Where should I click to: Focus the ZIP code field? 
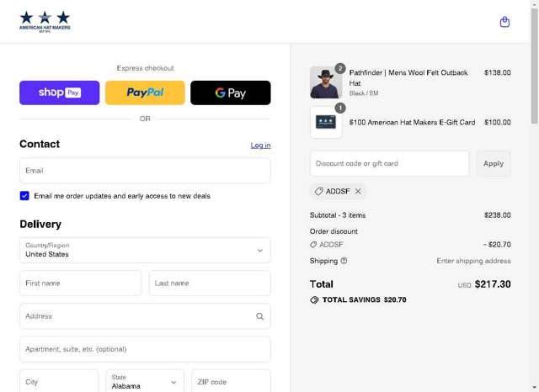[231, 381]
